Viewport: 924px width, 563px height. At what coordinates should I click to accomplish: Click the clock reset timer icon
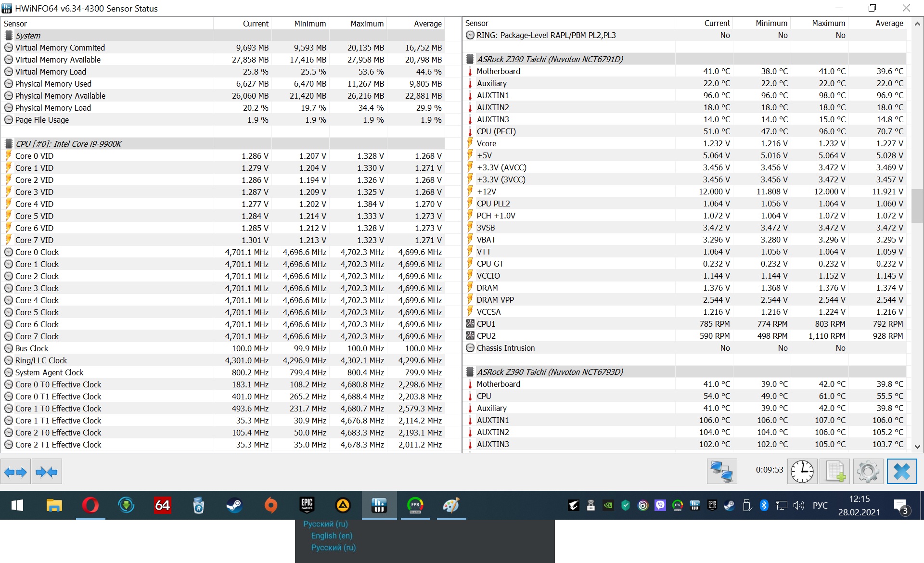coord(802,471)
